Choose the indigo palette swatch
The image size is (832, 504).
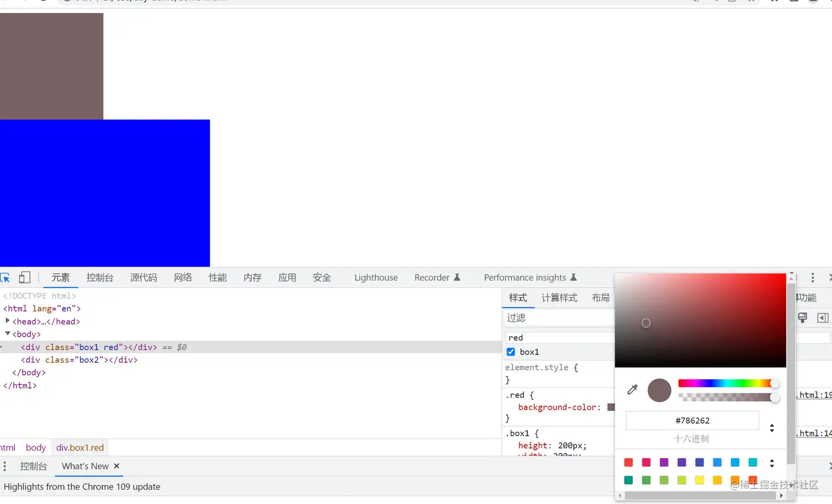click(x=699, y=463)
